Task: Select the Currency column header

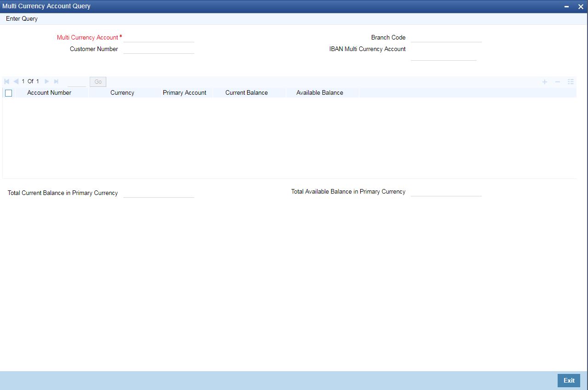Action: [x=122, y=92]
